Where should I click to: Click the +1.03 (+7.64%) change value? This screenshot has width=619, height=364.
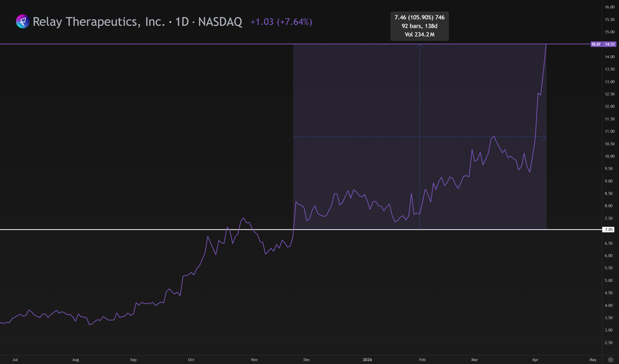point(281,22)
